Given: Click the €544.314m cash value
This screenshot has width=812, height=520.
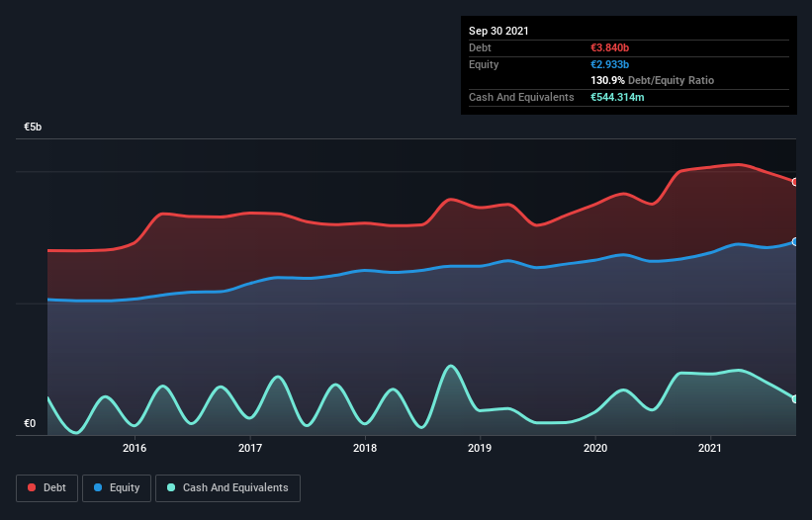Looking at the screenshot, I should 617,97.
